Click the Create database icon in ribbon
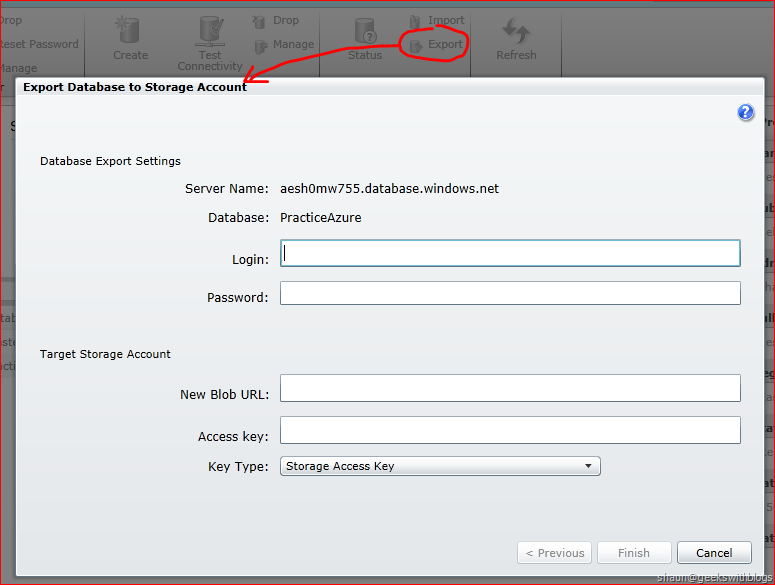 [x=129, y=30]
